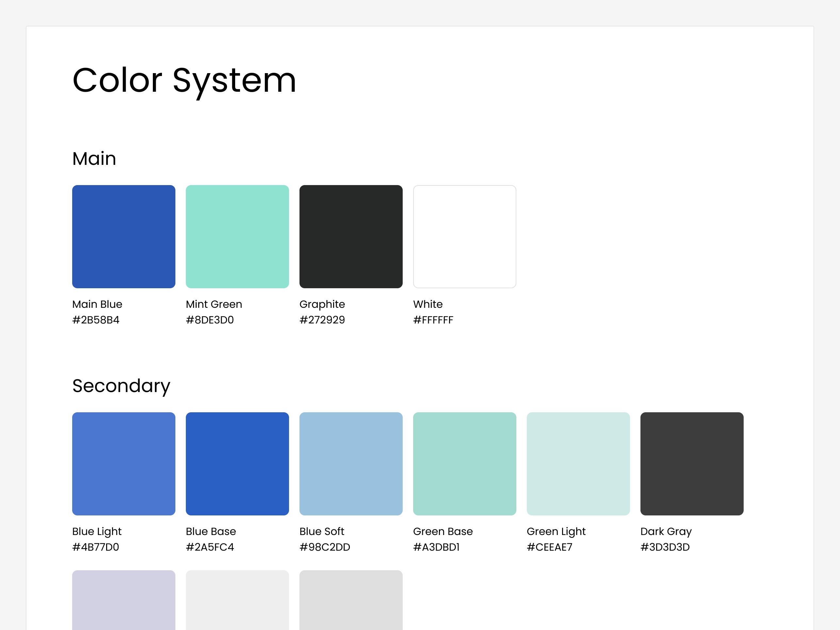Select the Blue Light label

(x=97, y=532)
